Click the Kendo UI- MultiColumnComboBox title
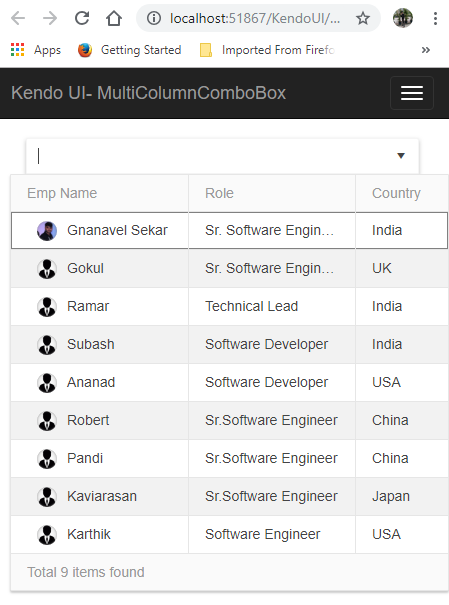449x605 pixels. pos(149,93)
